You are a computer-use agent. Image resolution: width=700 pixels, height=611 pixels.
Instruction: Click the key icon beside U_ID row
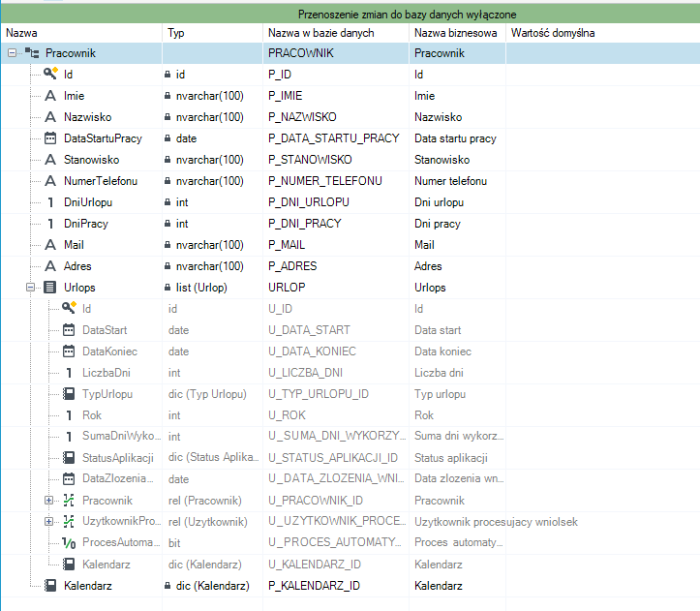click(x=69, y=308)
